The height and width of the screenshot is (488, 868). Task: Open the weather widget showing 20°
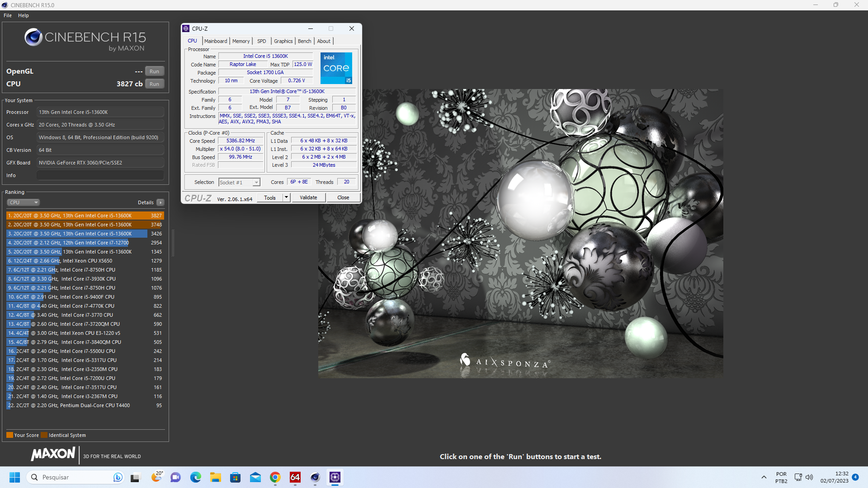point(156,477)
